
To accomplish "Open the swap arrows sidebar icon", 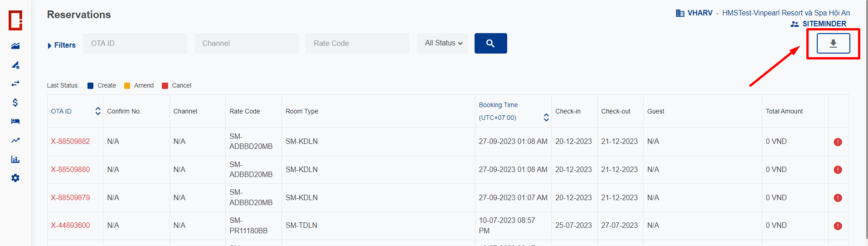I will (x=15, y=84).
